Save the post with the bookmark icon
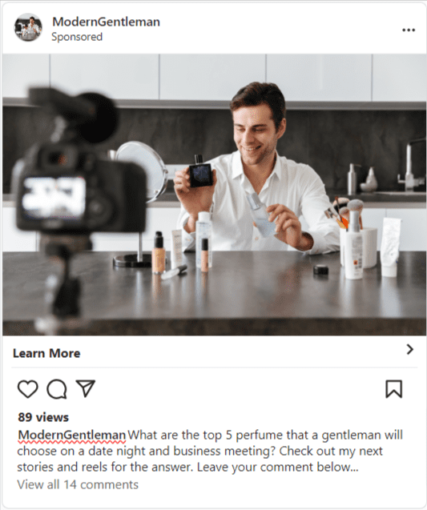Screen dimensions: 427x510 pos(394,389)
